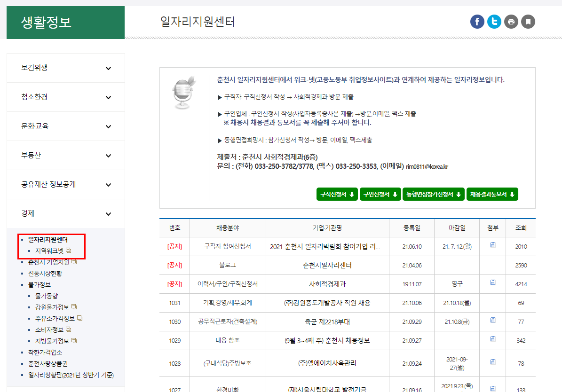Click the print page icon
562x392 pixels.
511,22
